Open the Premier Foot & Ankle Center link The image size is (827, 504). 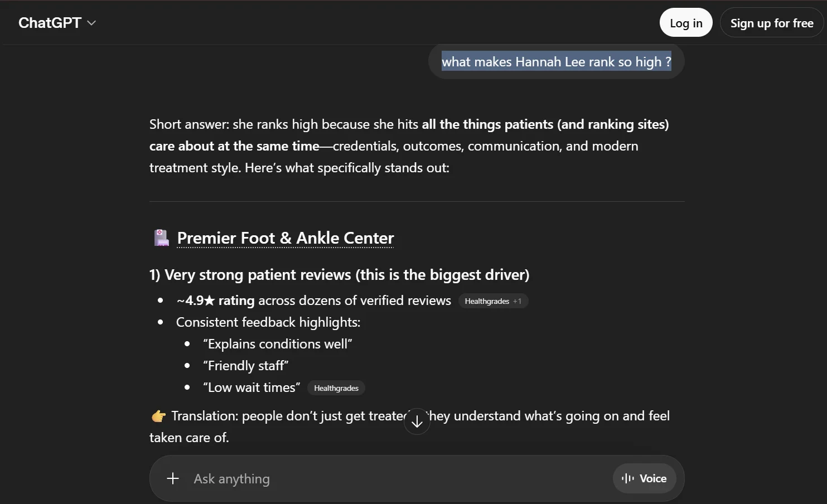[x=286, y=238]
